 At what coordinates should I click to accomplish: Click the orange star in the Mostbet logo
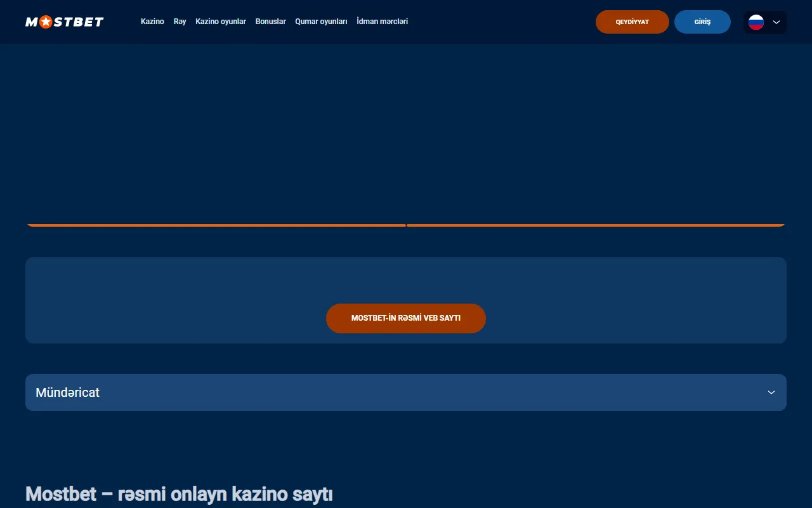(x=46, y=22)
